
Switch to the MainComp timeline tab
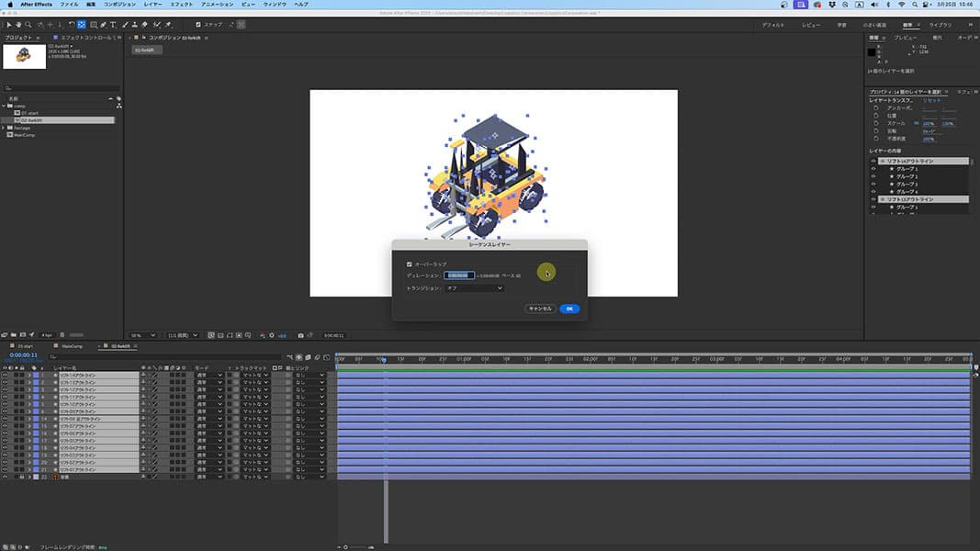[x=72, y=346]
